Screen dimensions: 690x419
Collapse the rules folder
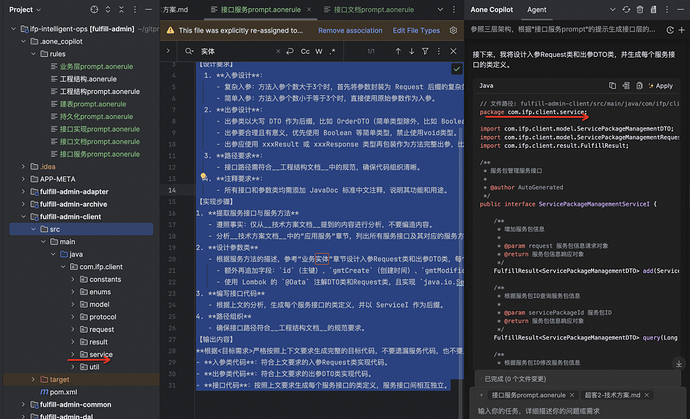coord(33,54)
